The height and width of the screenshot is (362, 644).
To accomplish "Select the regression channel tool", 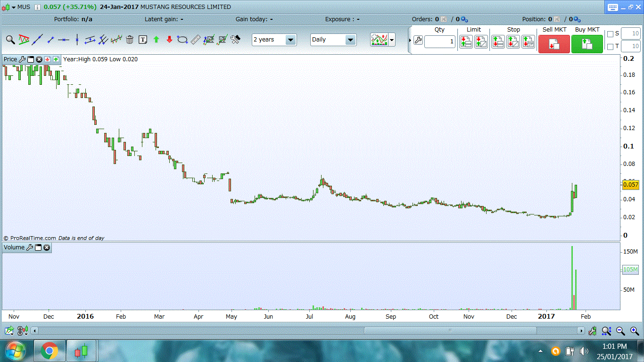I will [x=116, y=40].
